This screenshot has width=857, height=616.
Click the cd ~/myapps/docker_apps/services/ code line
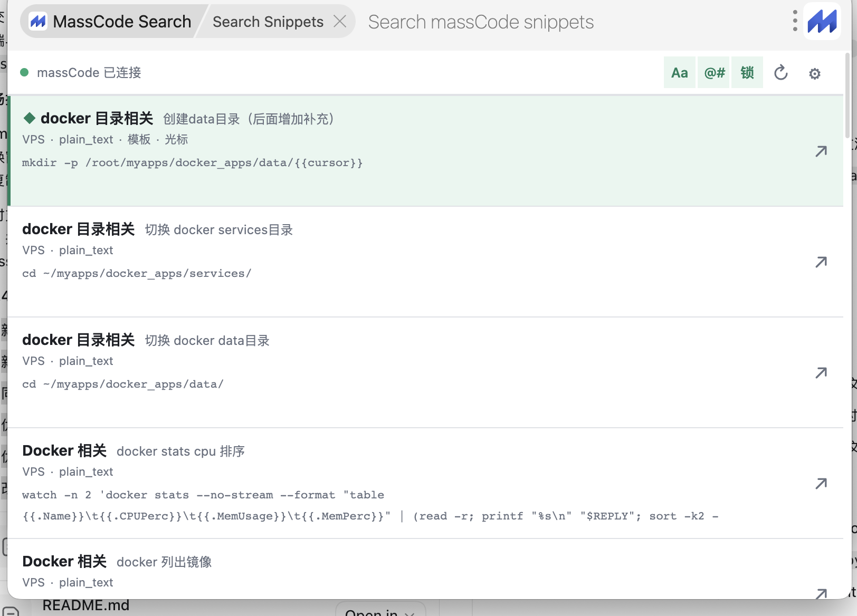click(137, 273)
